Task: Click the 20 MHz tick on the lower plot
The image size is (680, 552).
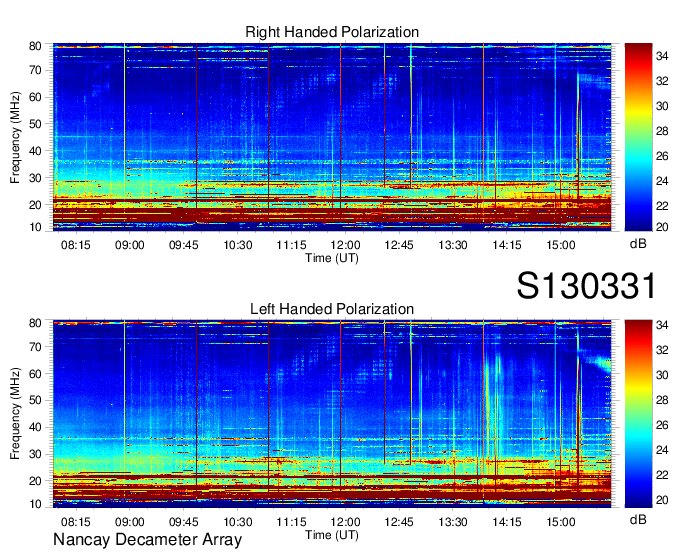Action: click(x=35, y=481)
